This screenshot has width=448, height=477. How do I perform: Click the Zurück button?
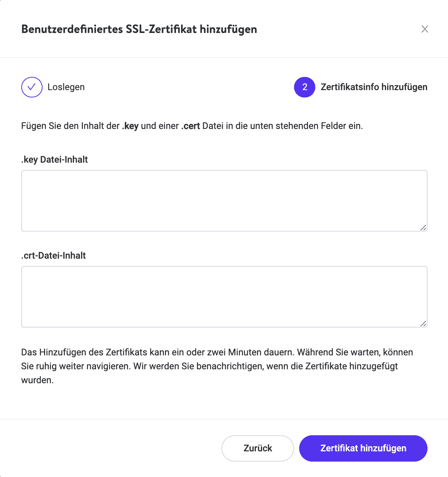coord(257,448)
